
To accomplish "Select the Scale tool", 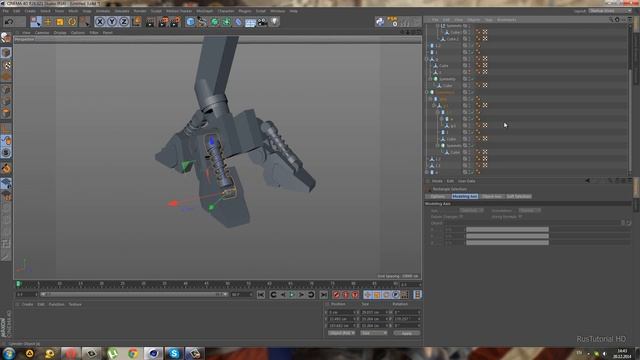I will tap(60, 22).
